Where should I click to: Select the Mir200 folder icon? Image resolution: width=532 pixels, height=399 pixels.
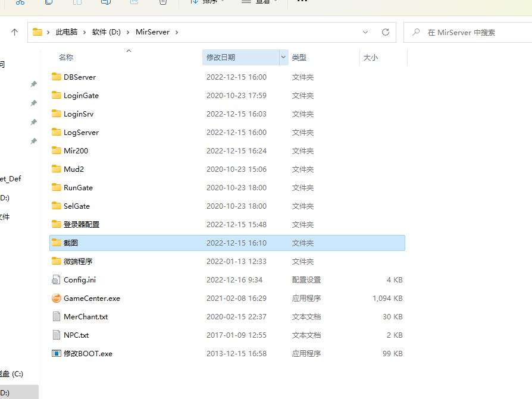pyautogui.click(x=57, y=150)
